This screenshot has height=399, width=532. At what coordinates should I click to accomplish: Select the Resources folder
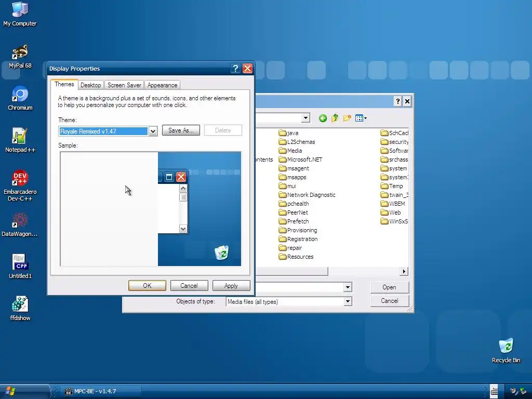pos(296,257)
